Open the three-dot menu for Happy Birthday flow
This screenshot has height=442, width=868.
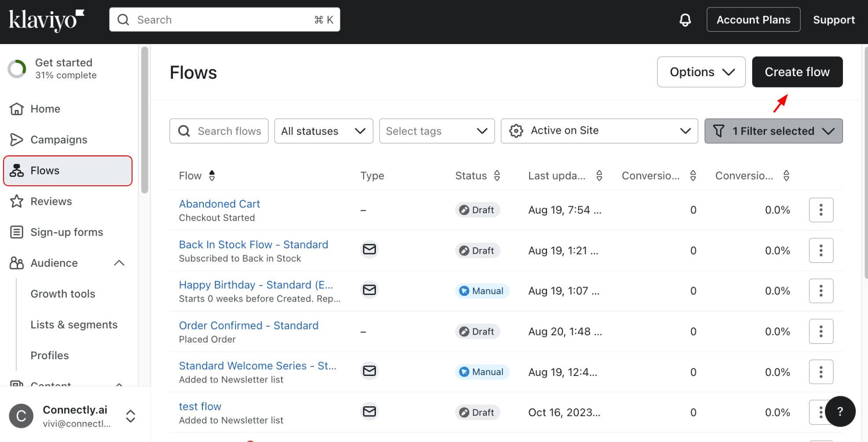point(821,291)
